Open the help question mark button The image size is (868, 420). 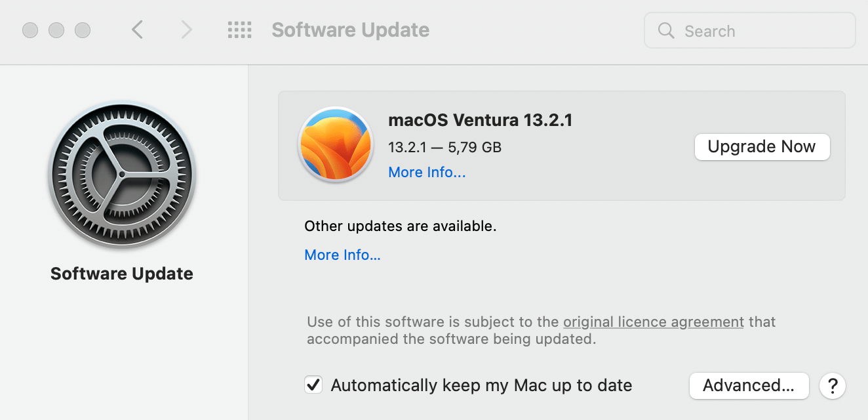pyautogui.click(x=832, y=386)
